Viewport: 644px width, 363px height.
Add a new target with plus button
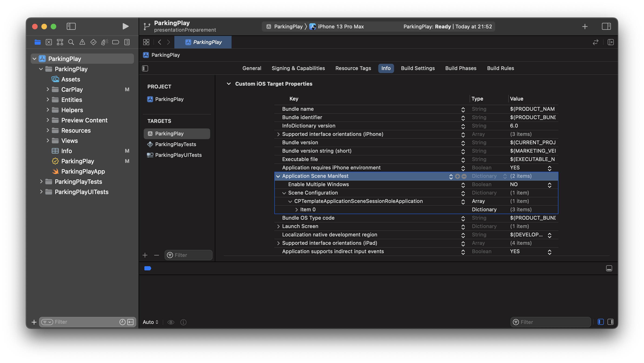[145, 255]
